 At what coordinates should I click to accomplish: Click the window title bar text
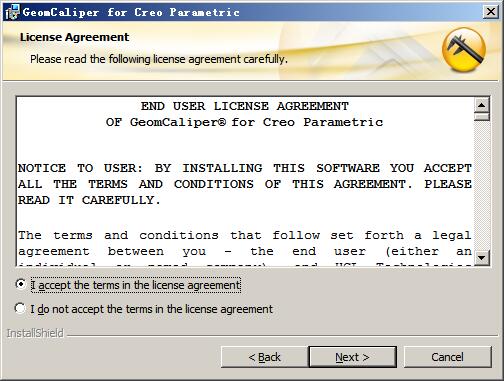click(x=131, y=12)
